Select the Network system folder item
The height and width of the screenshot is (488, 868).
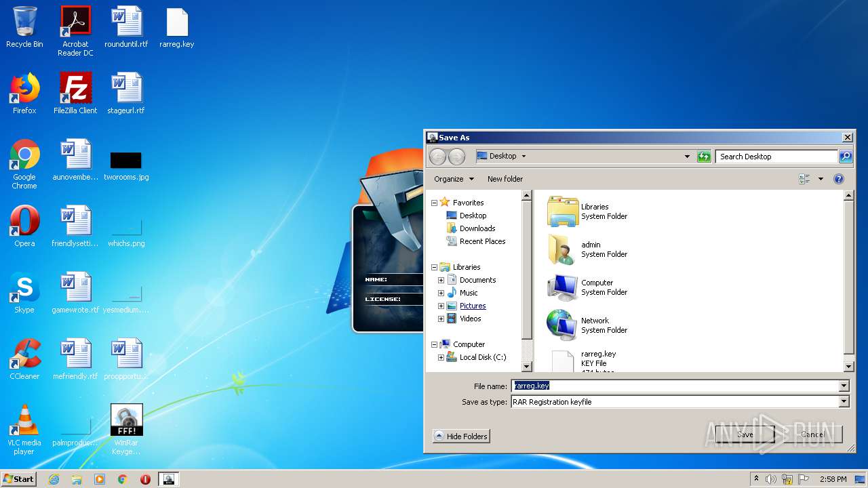588,325
